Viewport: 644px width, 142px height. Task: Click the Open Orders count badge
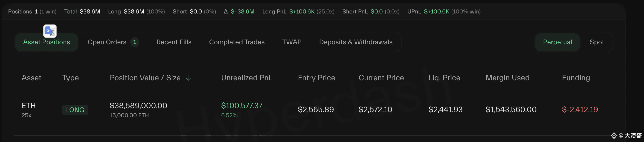pyautogui.click(x=135, y=42)
